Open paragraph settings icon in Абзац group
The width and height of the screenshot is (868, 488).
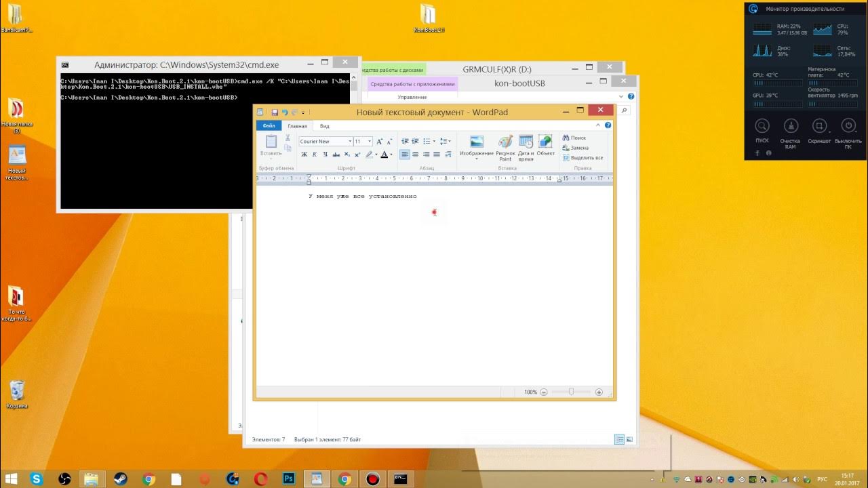coord(448,155)
